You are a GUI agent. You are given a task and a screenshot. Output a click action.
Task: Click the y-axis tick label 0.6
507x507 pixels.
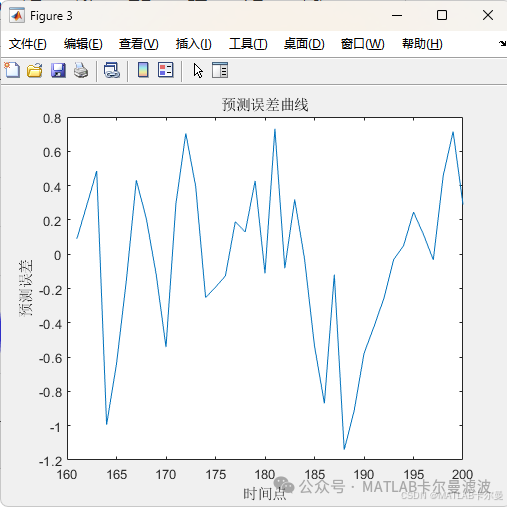[x=52, y=153]
